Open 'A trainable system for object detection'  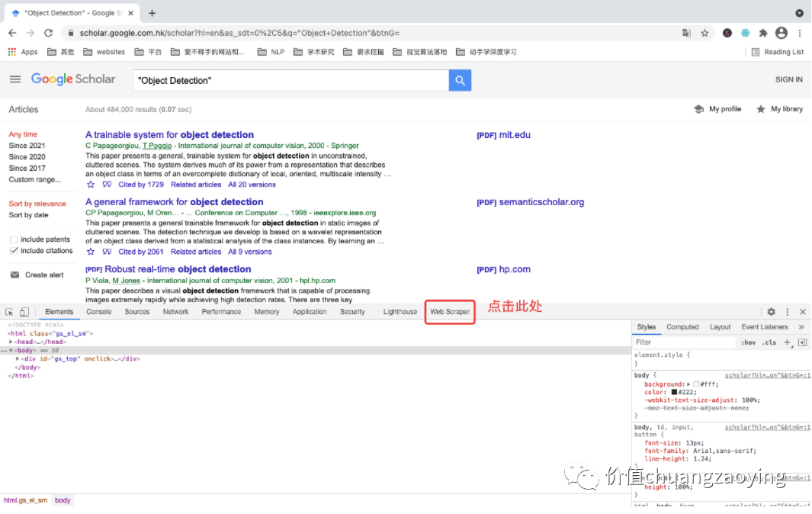169,135
